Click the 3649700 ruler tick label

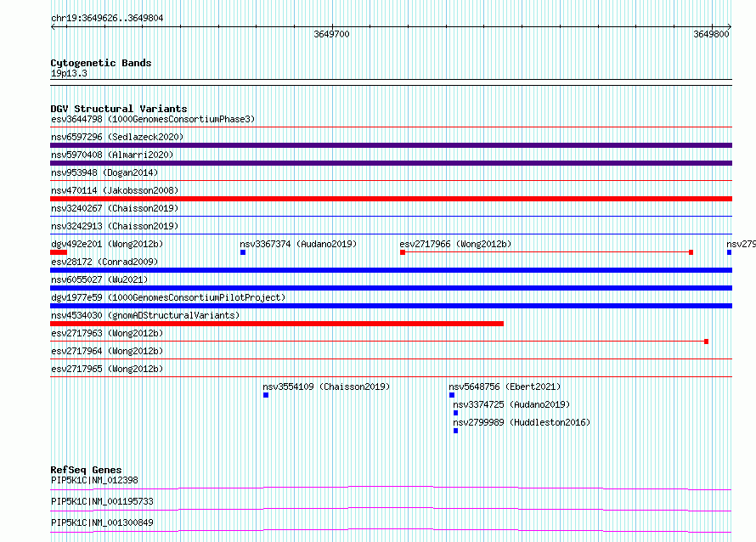pyautogui.click(x=331, y=34)
